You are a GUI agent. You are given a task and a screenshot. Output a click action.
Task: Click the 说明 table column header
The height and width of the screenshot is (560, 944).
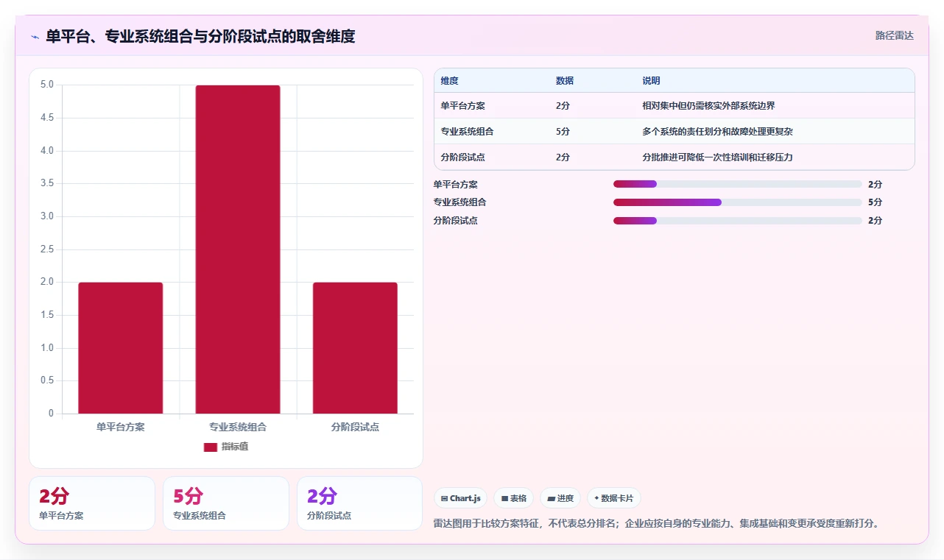tap(651, 81)
